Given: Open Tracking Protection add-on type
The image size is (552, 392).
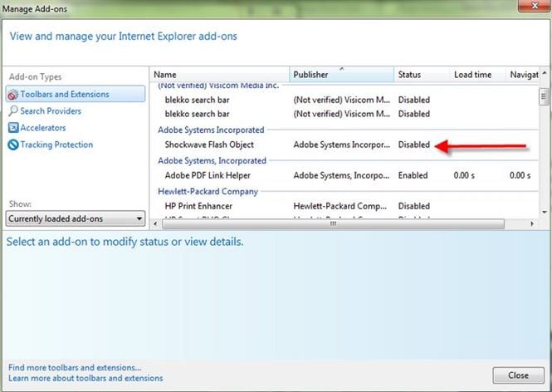Looking at the screenshot, I should [56, 145].
